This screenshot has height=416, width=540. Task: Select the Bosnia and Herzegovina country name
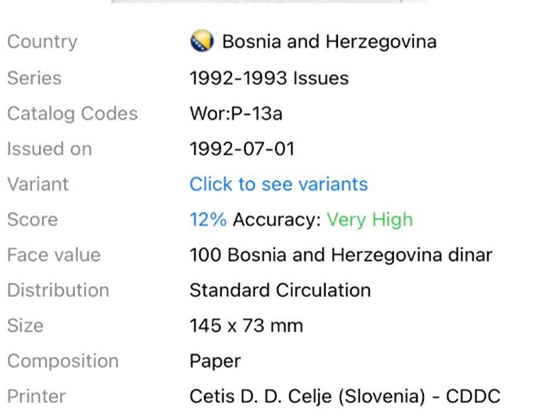pos(329,42)
